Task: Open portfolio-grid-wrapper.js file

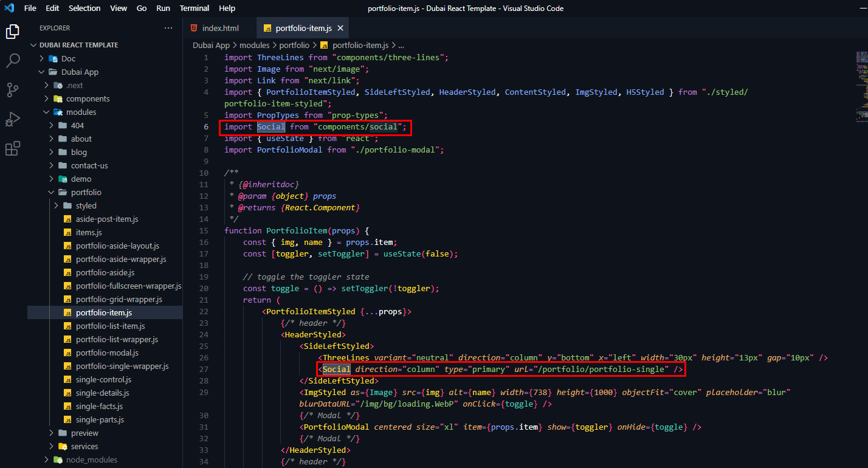Action: (119, 299)
